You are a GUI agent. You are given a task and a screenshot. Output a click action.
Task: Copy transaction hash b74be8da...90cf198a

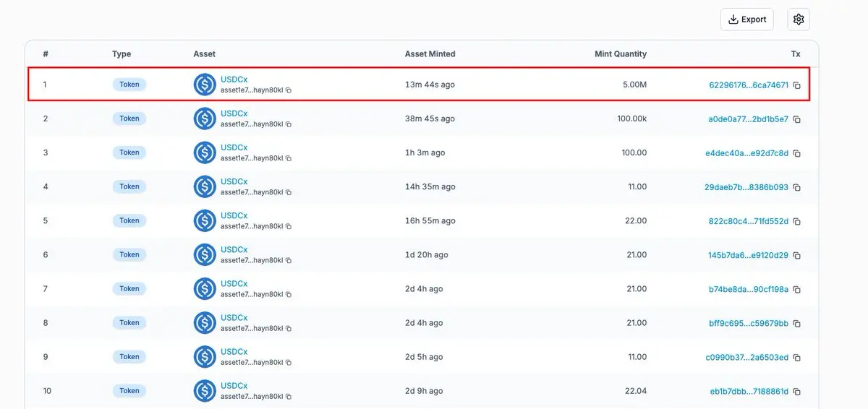796,289
